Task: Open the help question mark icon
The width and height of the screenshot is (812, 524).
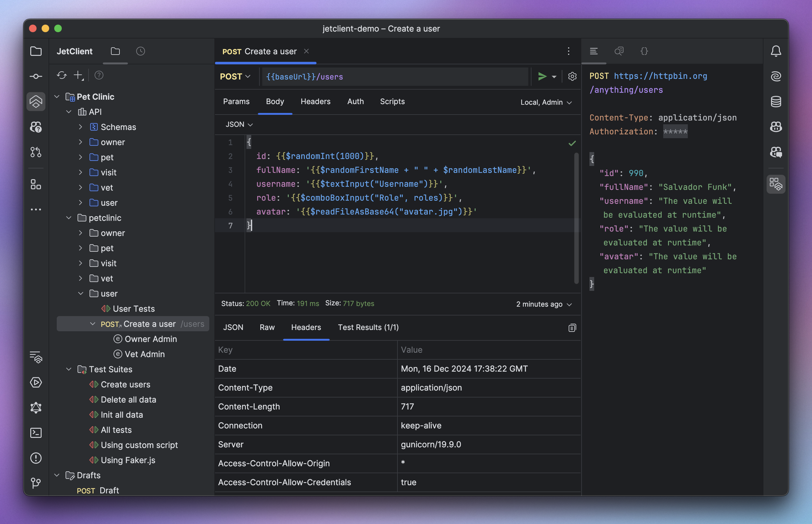Action: [99, 75]
